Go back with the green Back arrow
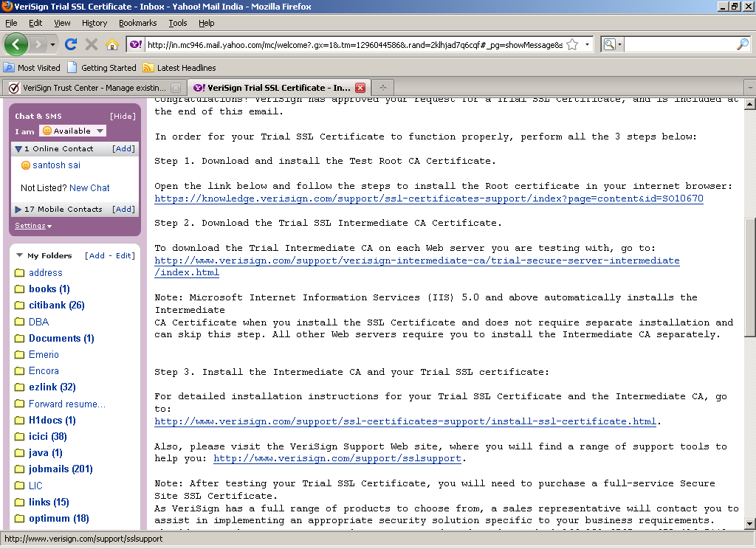This screenshot has width=756, height=549. (16, 45)
